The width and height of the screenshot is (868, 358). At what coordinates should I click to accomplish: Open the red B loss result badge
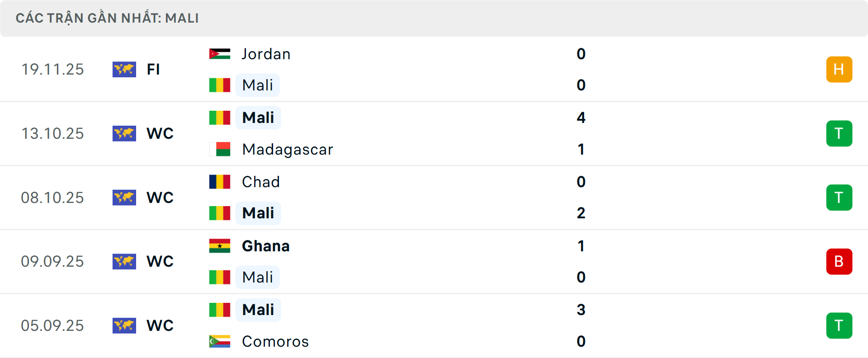click(x=839, y=261)
